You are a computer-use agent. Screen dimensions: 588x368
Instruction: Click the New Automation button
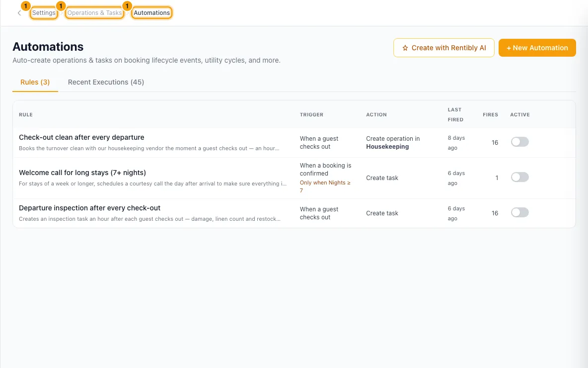[x=537, y=48]
